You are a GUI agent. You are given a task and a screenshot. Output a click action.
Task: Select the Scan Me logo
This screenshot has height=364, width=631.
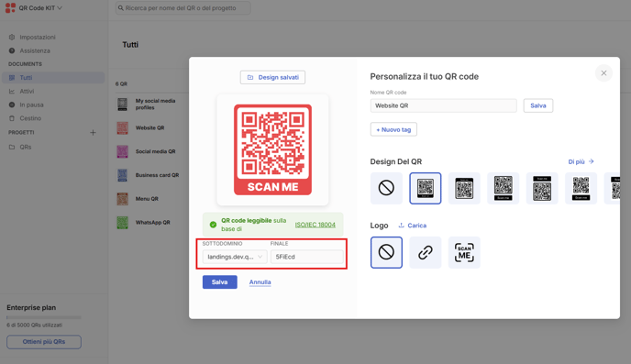point(464,252)
